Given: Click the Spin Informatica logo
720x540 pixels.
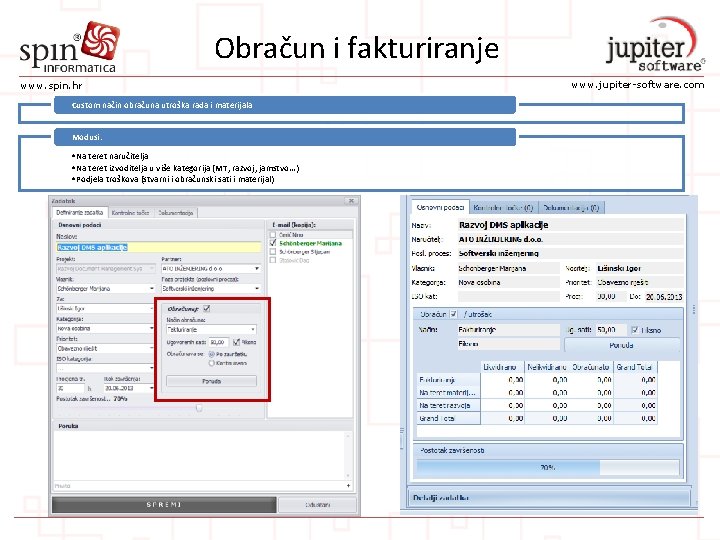Looking at the screenshot, I should tap(69, 48).
